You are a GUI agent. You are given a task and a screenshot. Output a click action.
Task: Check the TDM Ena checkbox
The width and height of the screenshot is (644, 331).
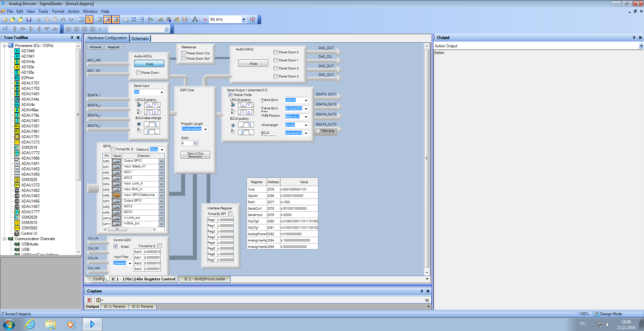click(x=318, y=131)
